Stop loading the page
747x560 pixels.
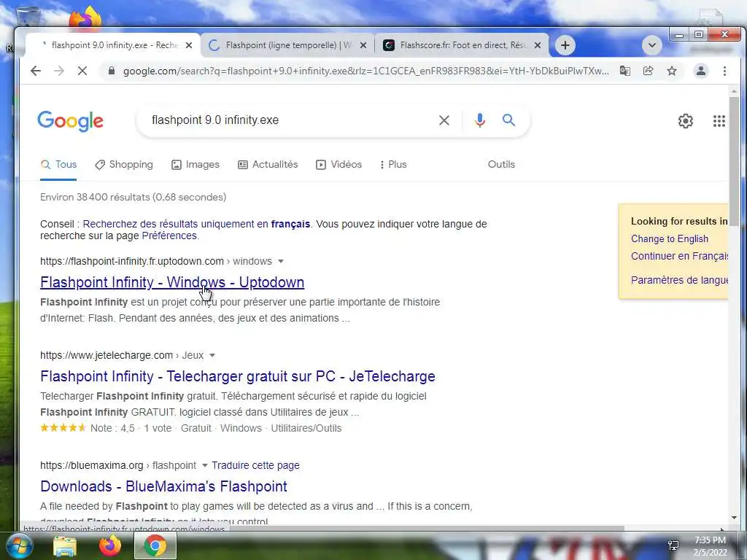coord(82,71)
